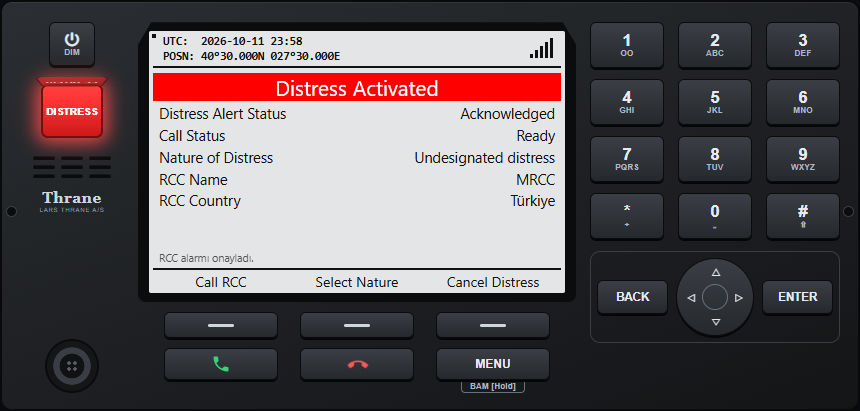Image resolution: width=860 pixels, height=411 pixels.
Task: Click the Distress Activated red banner
Action: pyautogui.click(x=357, y=88)
